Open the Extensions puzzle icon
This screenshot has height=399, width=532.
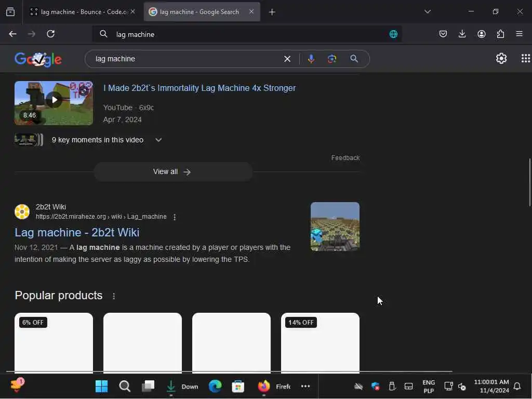[500, 34]
